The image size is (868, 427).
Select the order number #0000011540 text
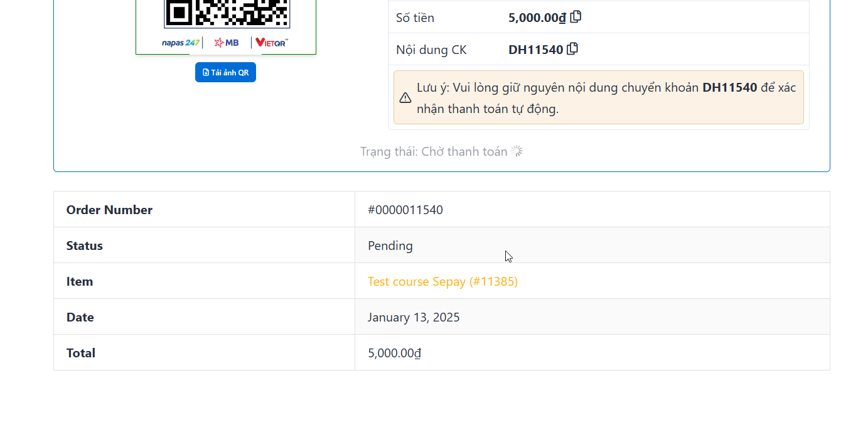point(405,210)
